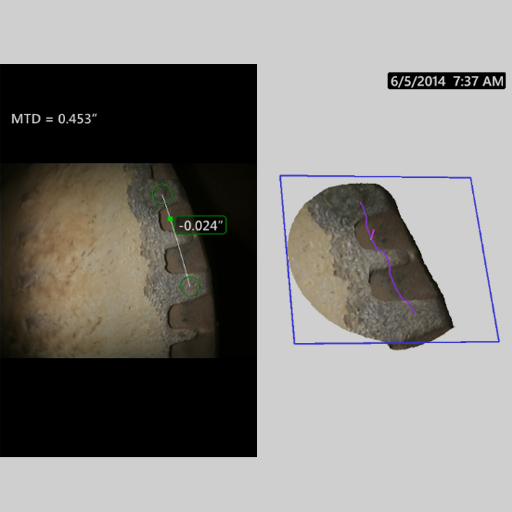Select the upper green measurement cursor circle
This screenshot has height=512, width=512.
[x=163, y=194]
